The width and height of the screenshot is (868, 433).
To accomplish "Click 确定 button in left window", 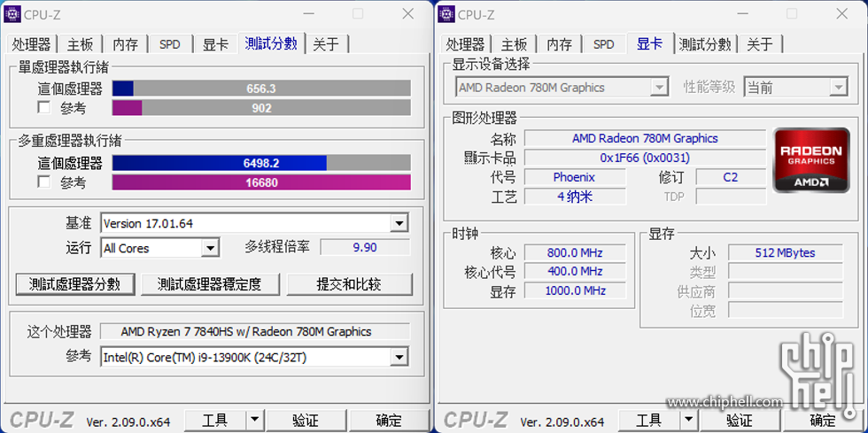I will click(x=389, y=421).
